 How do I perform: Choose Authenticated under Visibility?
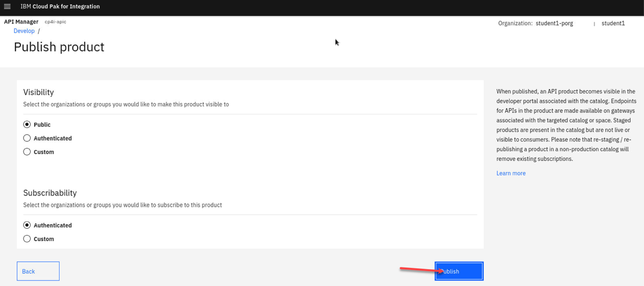pyautogui.click(x=27, y=138)
